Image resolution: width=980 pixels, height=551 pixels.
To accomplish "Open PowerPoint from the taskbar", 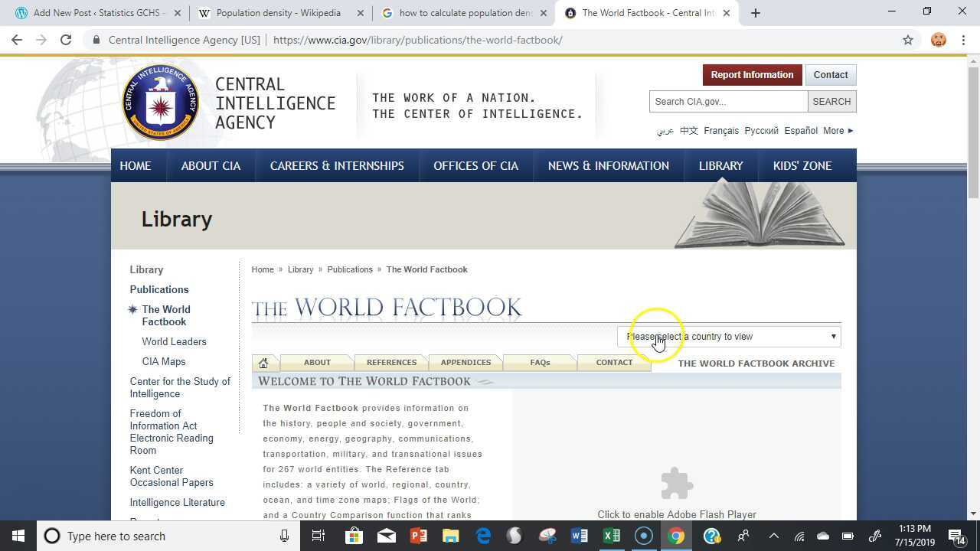I will click(x=418, y=536).
